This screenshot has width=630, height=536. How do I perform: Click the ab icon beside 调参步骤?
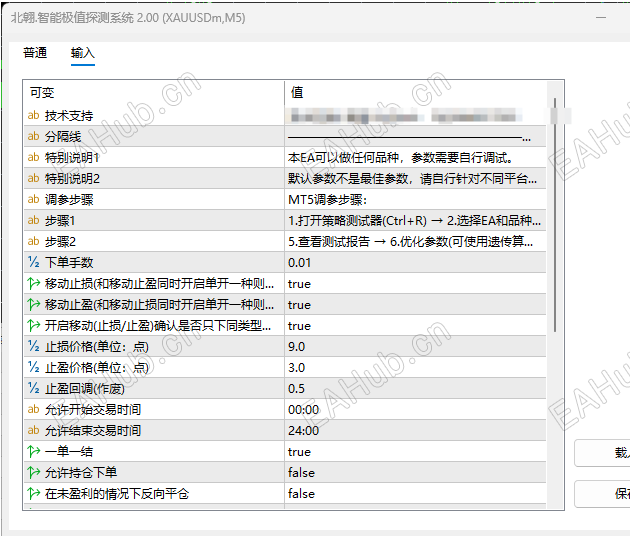[33, 199]
